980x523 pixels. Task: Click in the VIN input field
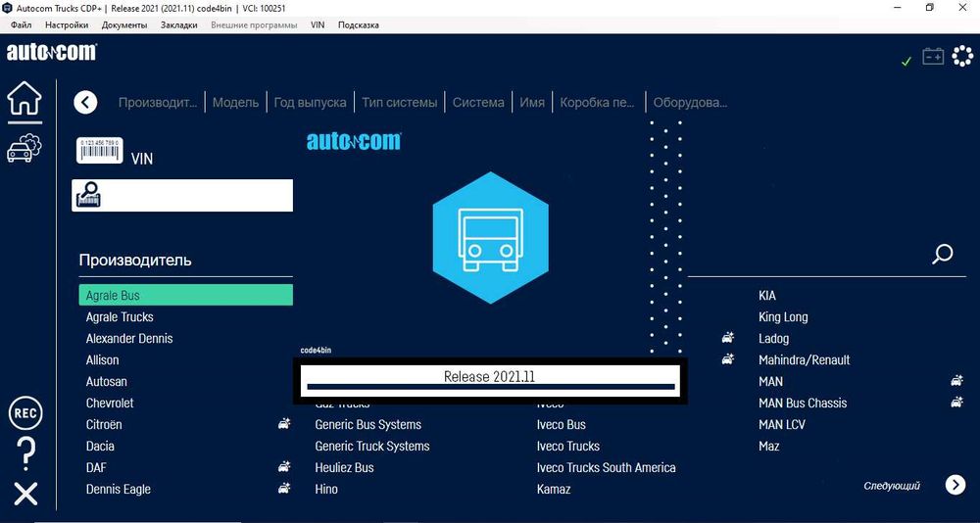[x=182, y=196]
